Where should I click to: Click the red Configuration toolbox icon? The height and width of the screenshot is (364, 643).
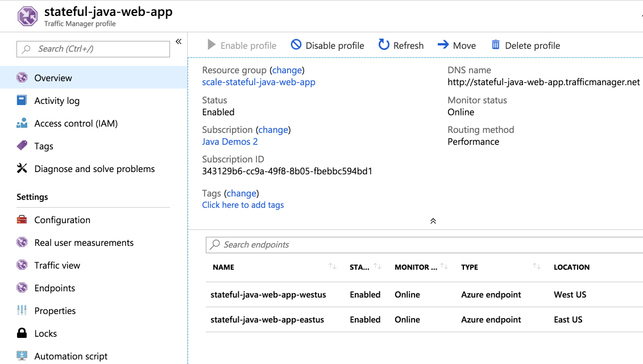pyautogui.click(x=22, y=220)
